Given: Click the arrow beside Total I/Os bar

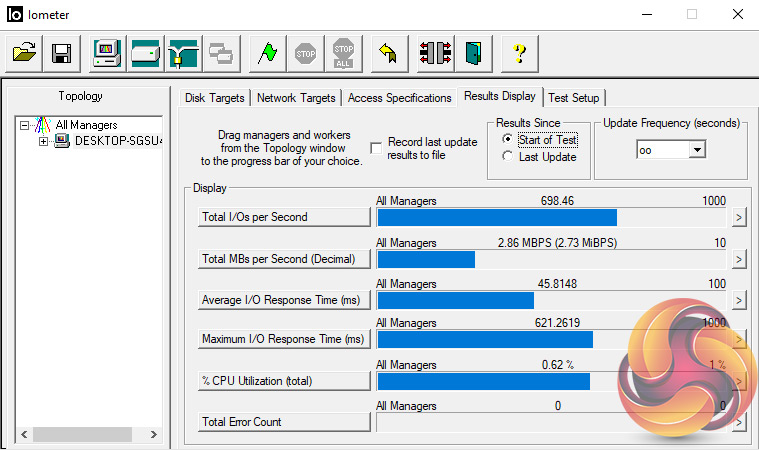Looking at the screenshot, I should coord(739,217).
